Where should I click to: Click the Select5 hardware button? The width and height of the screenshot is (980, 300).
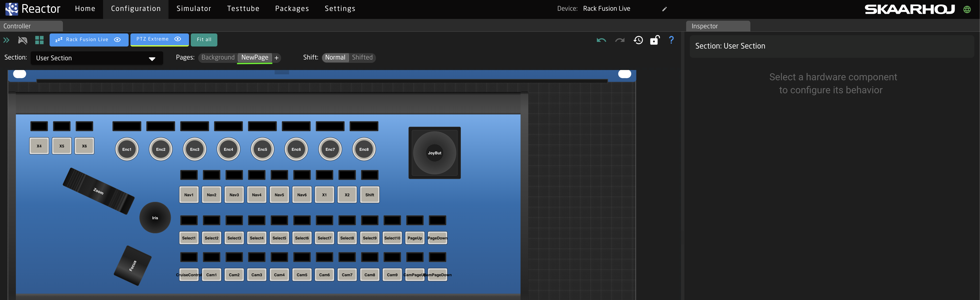[279, 238]
